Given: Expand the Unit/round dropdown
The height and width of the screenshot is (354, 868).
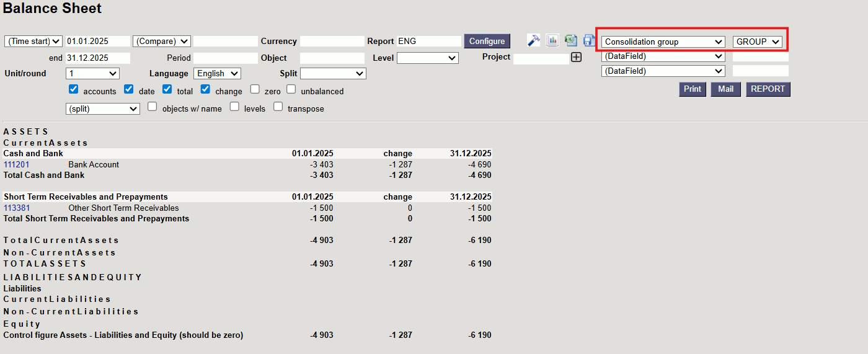Looking at the screenshot, I should click(92, 73).
